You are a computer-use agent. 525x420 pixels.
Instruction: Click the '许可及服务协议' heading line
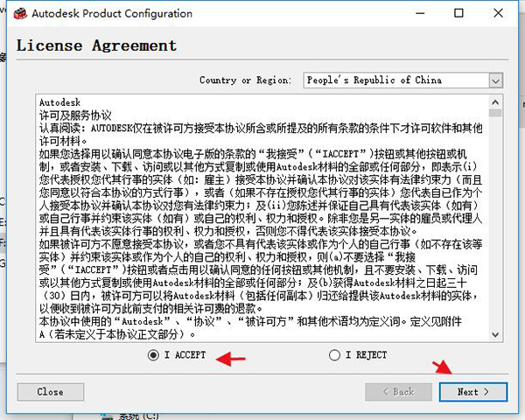coord(75,115)
